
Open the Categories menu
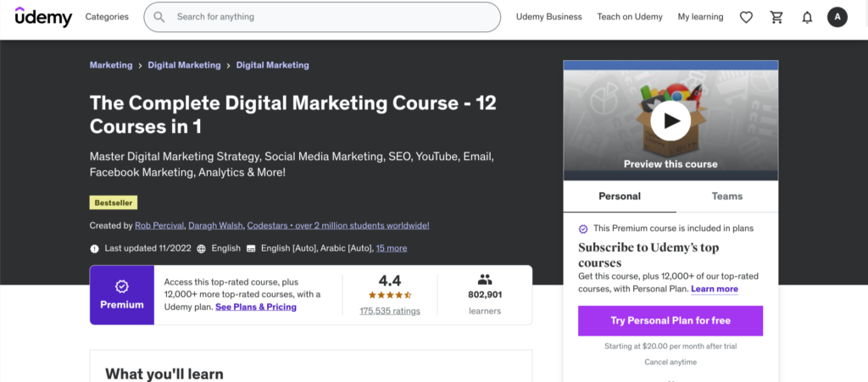click(x=107, y=17)
